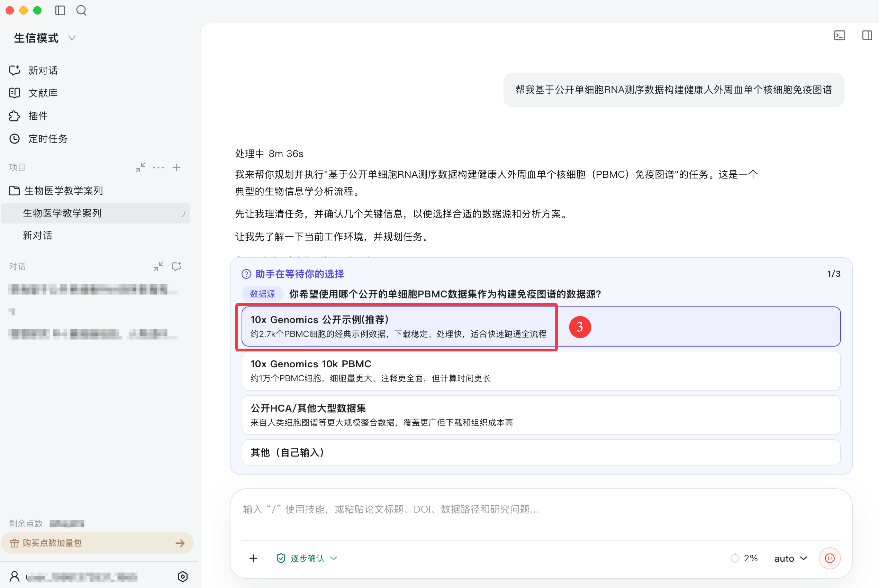
Task: Expand the 生信模式 mode dropdown
Action: pyautogui.click(x=45, y=38)
